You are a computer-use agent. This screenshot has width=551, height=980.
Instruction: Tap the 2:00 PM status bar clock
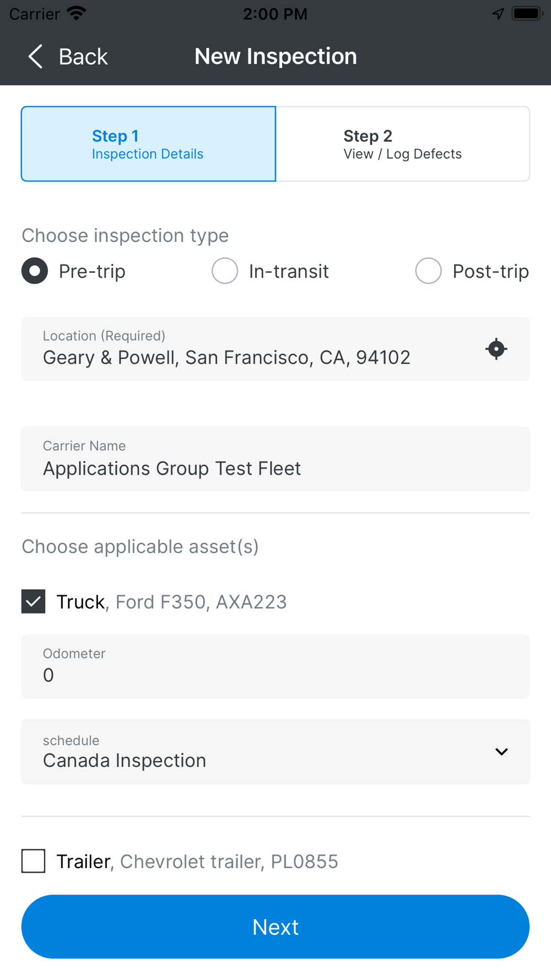tap(275, 14)
